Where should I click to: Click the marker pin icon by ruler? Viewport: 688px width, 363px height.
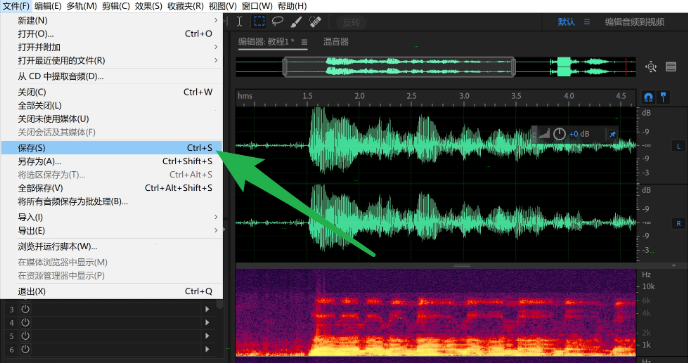663,97
